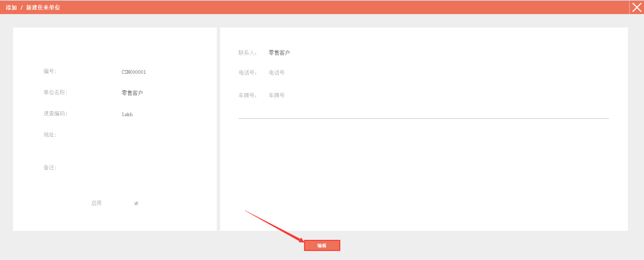This screenshot has width=644, height=260.
Task: Select the 编号 value CSN000001
Action: (x=134, y=72)
